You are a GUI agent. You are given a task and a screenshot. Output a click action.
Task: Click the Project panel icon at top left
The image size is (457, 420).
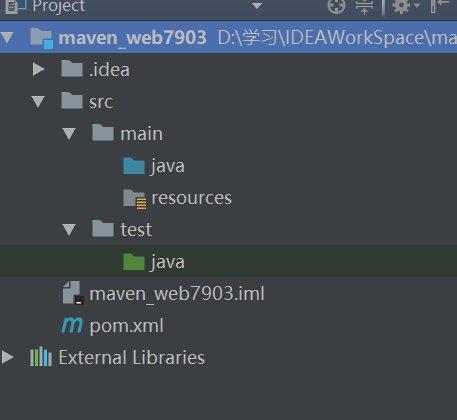click(x=15, y=6)
